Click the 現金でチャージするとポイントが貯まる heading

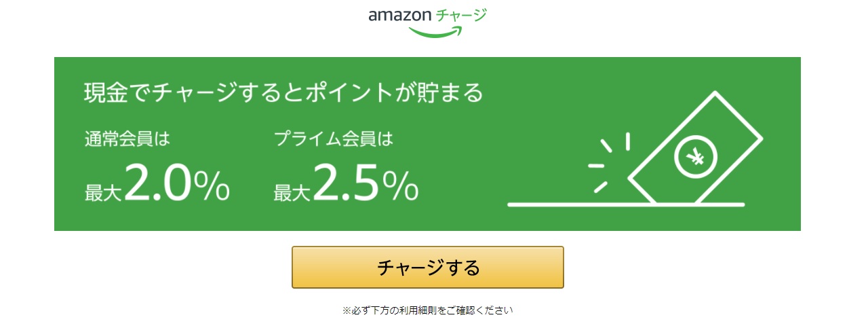coord(283,92)
